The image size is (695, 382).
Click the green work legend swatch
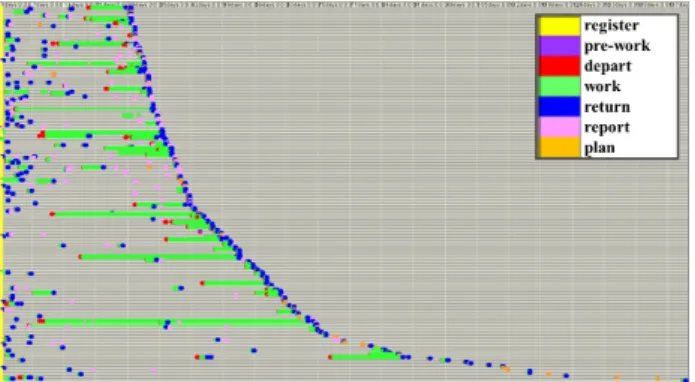(559, 86)
